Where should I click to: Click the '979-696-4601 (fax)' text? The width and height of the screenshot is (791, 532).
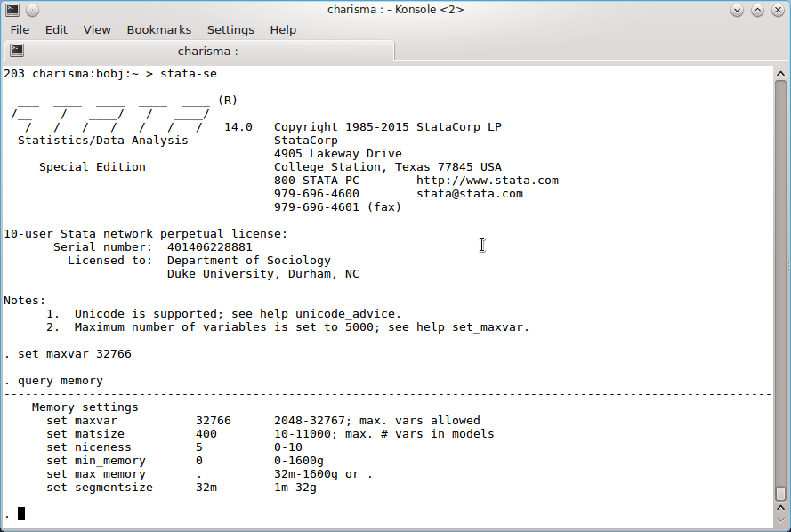(338, 207)
